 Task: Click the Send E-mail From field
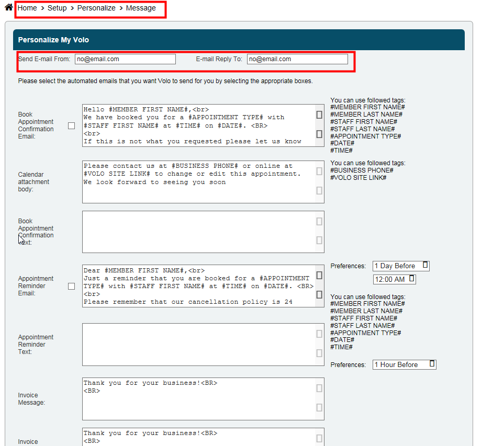click(x=125, y=59)
